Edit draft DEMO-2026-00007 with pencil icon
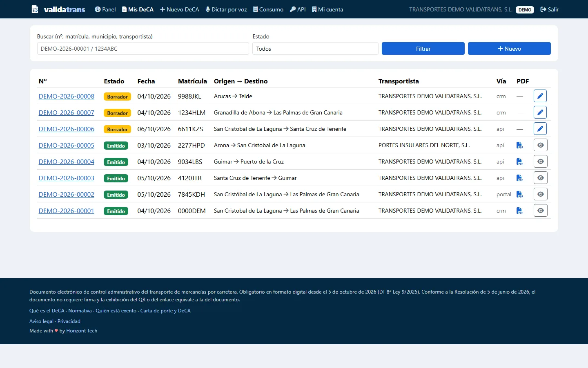Screen dimensions: 588x368 [x=540, y=112]
